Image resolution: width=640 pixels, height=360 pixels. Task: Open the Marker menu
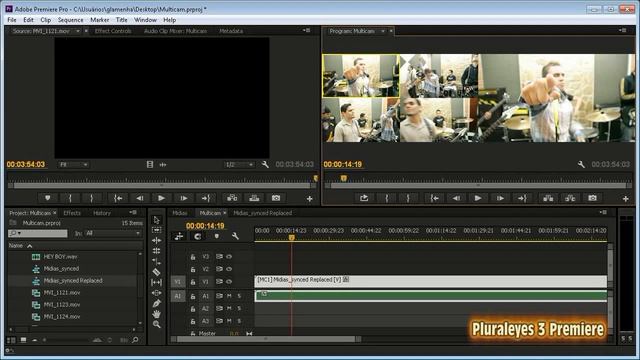[100, 20]
